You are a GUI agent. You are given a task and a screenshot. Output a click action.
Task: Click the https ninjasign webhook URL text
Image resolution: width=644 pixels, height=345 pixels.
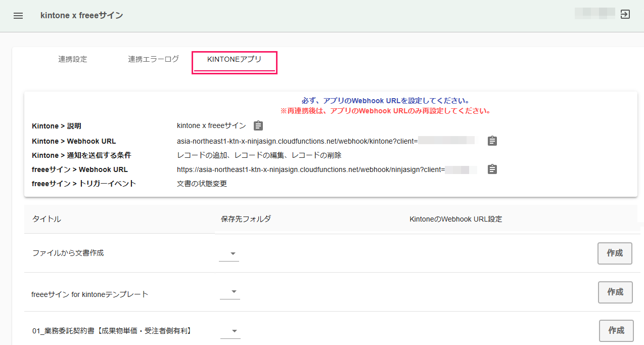[311, 169]
